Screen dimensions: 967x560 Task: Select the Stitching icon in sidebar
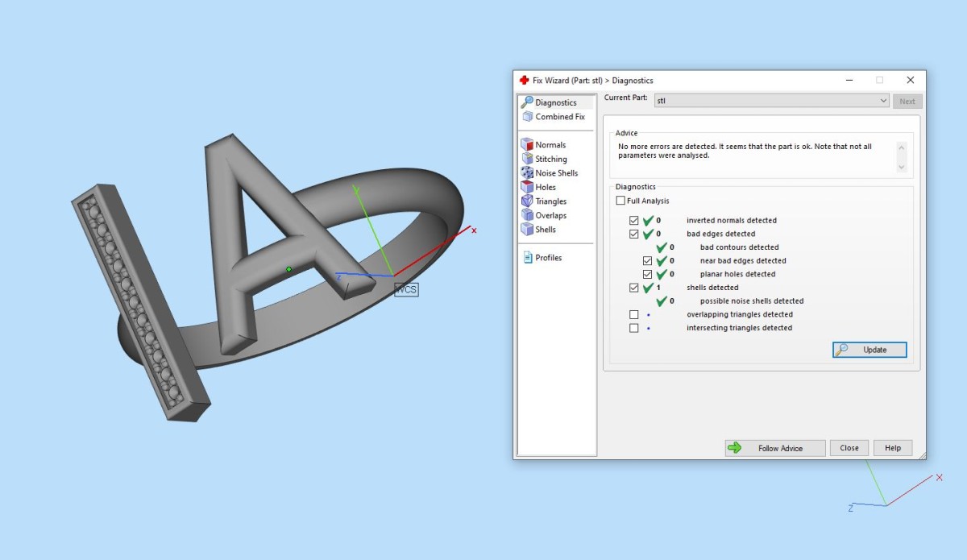(527, 159)
